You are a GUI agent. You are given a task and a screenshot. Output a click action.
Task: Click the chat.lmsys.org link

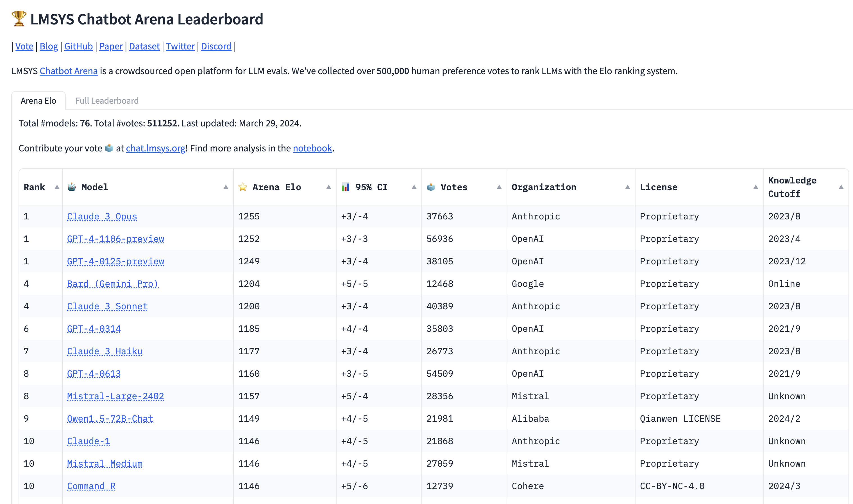(156, 148)
